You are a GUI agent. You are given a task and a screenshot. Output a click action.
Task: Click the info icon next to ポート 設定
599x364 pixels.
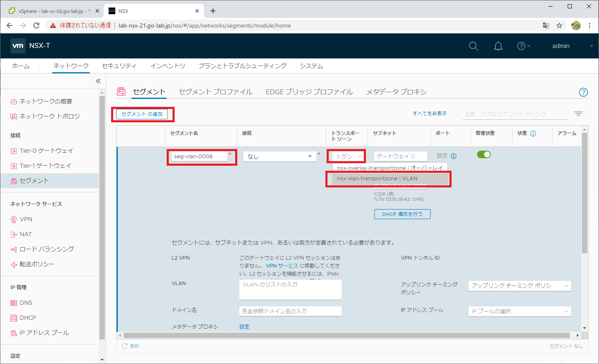454,156
